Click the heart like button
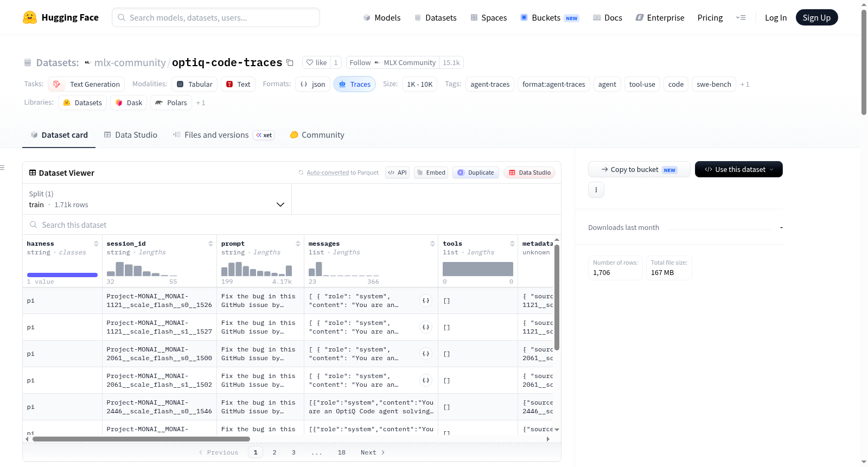Image resolution: width=868 pixels, height=467 pixels. (316, 62)
